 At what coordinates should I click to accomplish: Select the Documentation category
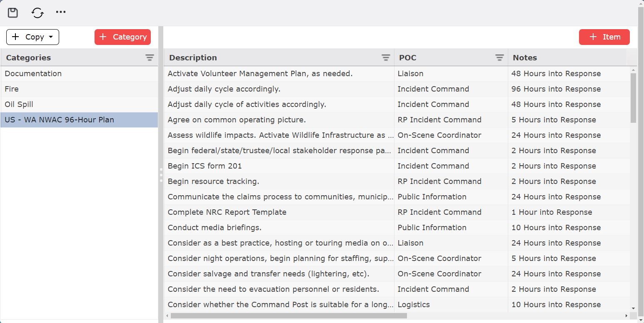[x=33, y=73]
